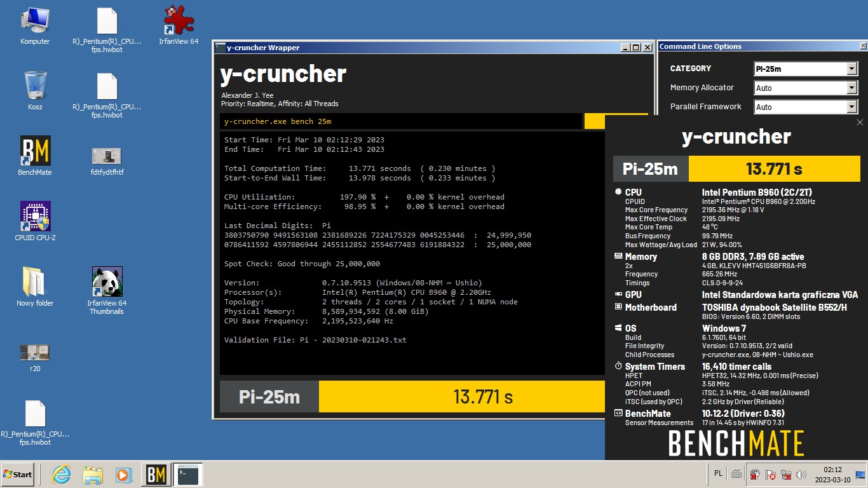Click the y-cruncher.exe bench 25m command field

point(401,121)
